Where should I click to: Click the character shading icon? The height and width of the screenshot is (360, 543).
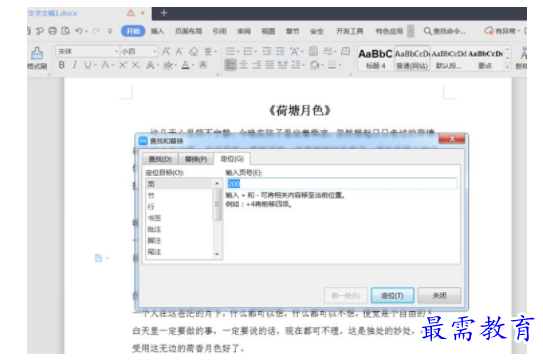203,65
